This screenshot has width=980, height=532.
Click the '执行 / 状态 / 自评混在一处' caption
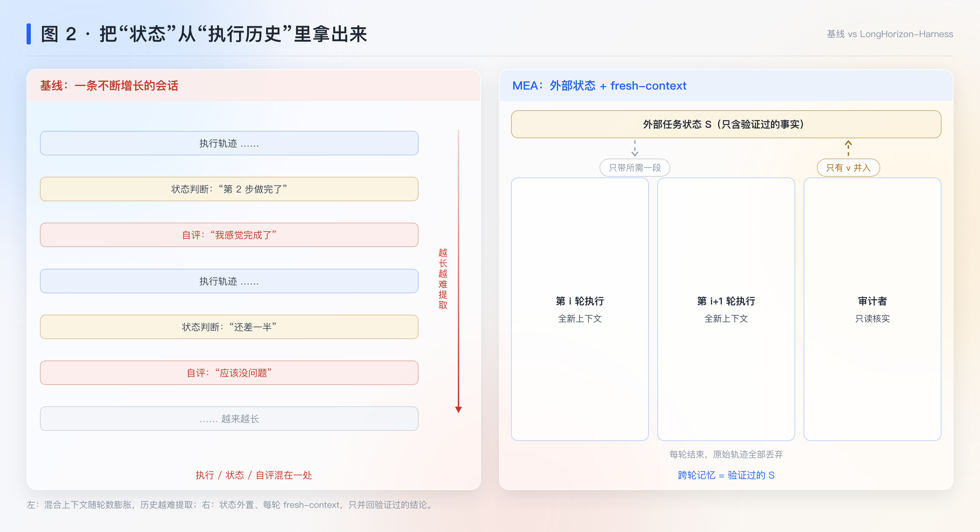(254, 475)
